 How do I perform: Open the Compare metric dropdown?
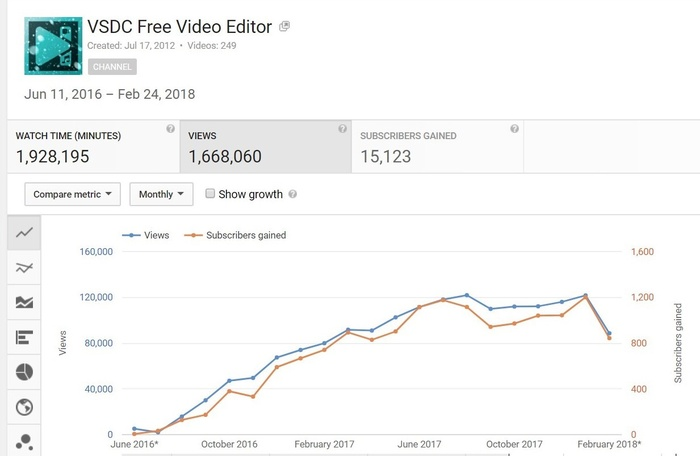(72, 194)
